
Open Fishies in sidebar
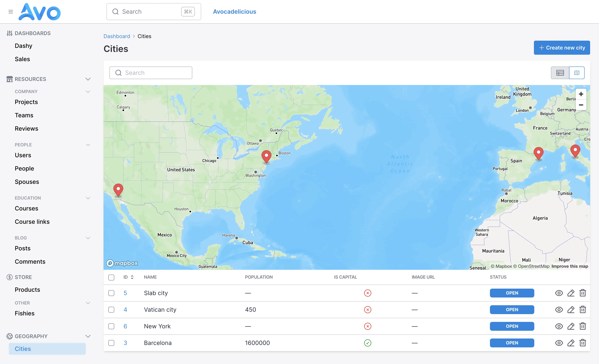tap(25, 313)
